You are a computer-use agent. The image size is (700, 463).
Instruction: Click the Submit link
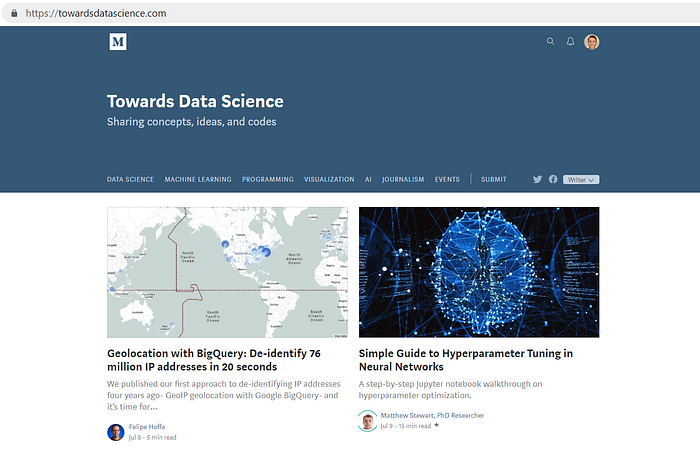pos(493,179)
